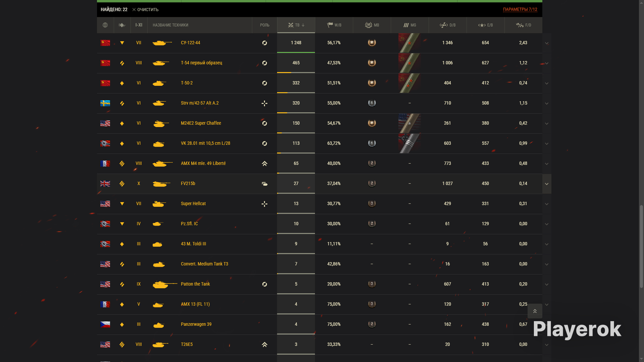Screen dimensions: 644x362
Task: Expand the Т-54 первый образец row
Action: click(547, 63)
